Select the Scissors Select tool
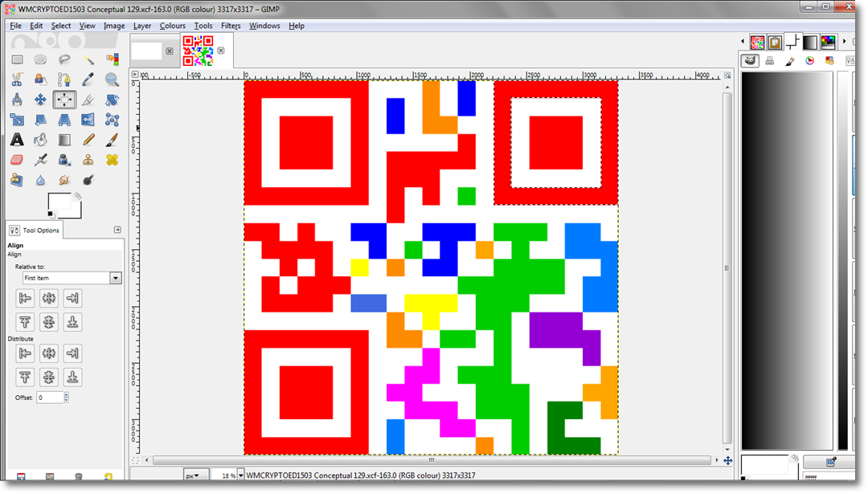Viewport: 868px width, 494px height. point(17,80)
